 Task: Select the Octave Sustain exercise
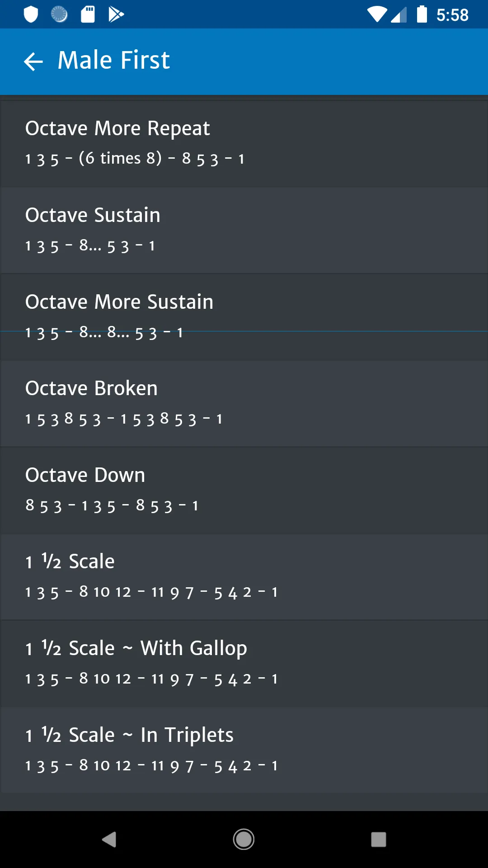coord(244,231)
